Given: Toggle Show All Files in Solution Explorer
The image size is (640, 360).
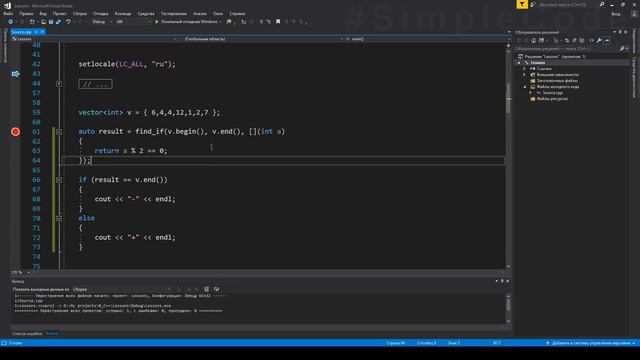Looking at the screenshot, I should click(x=582, y=40).
